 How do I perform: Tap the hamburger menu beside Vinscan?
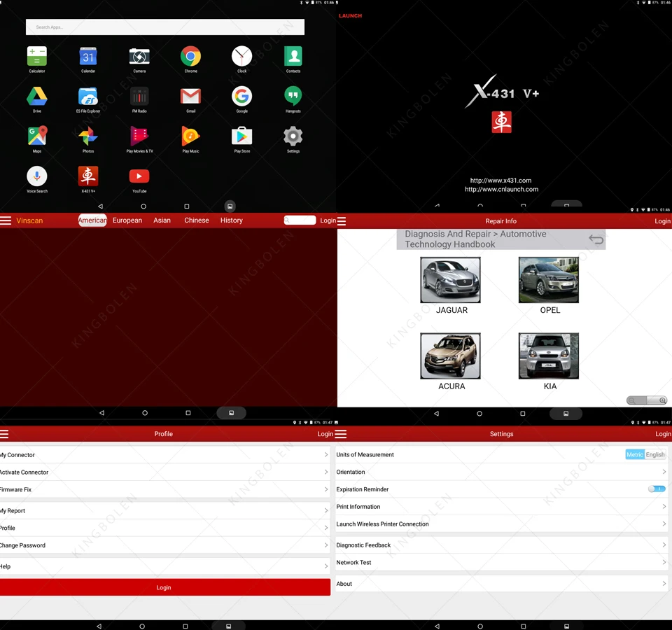(x=6, y=220)
